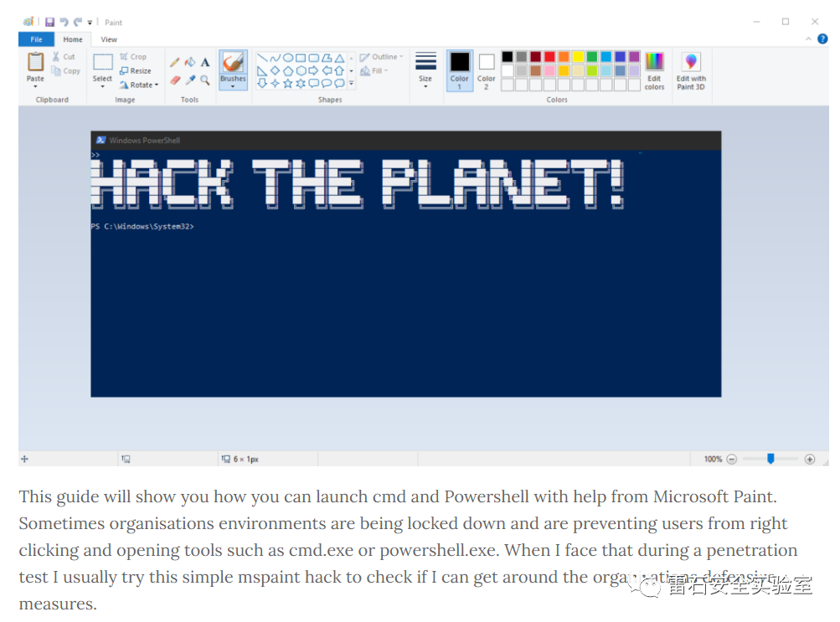
Task: Choose the Line shape
Action: [262, 58]
